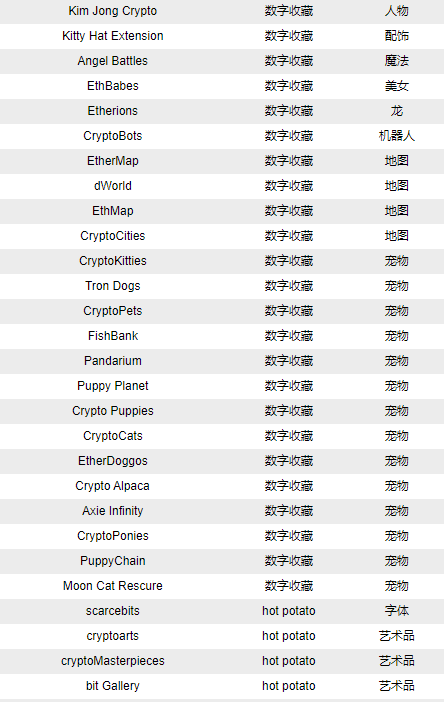Click the Angel Battles row name

(112, 61)
